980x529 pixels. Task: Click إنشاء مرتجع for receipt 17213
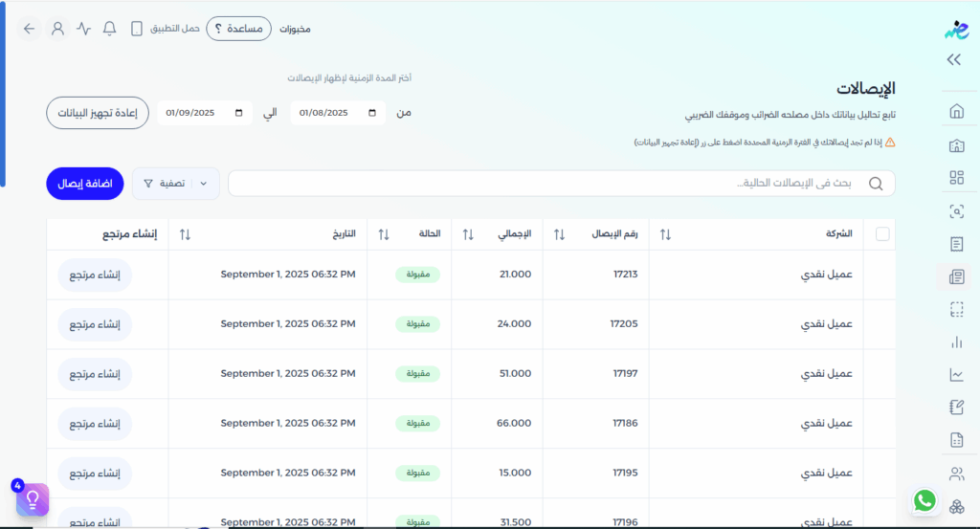(x=95, y=275)
